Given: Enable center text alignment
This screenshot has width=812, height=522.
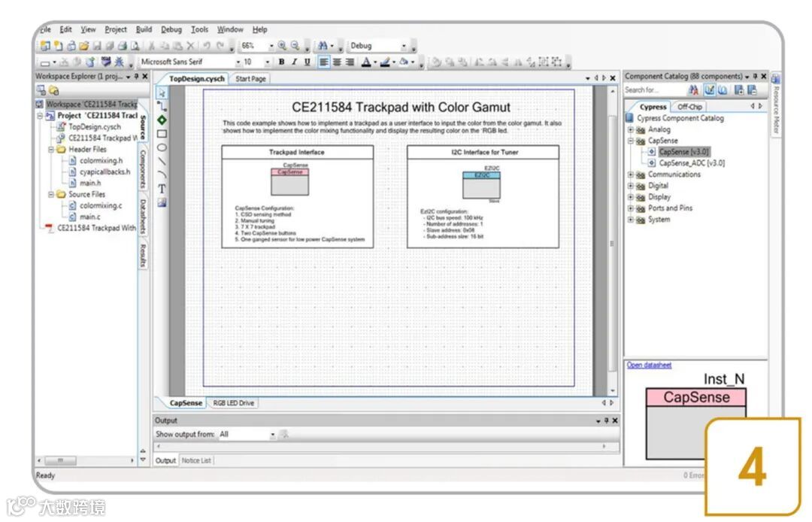Looking at the screenshot, I should click(x=337, y=62).
